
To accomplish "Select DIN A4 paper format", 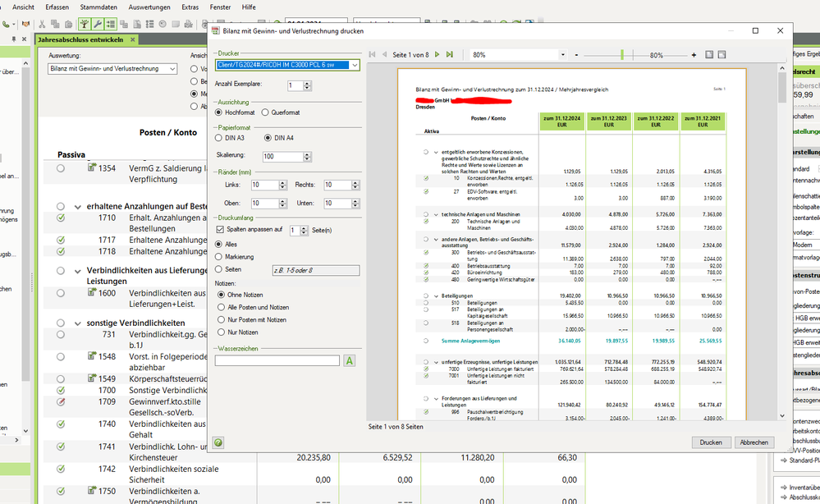I will [268, 138].
